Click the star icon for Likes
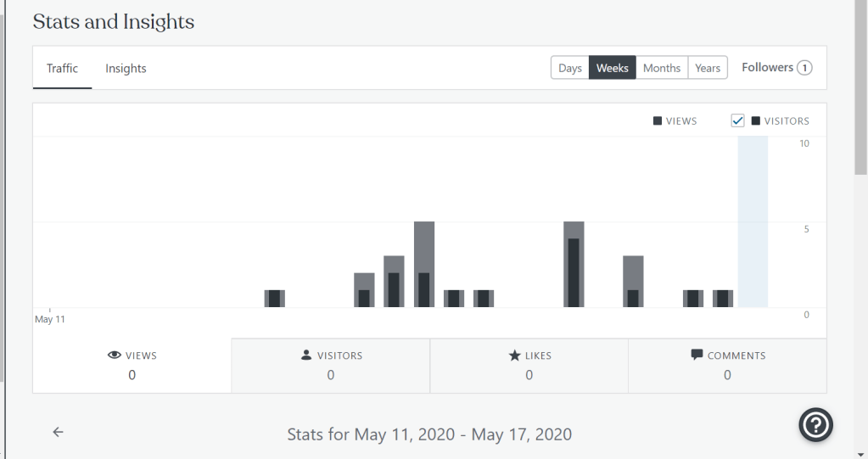This screenshot has height=459, width=868. click(x=514, y=355)
